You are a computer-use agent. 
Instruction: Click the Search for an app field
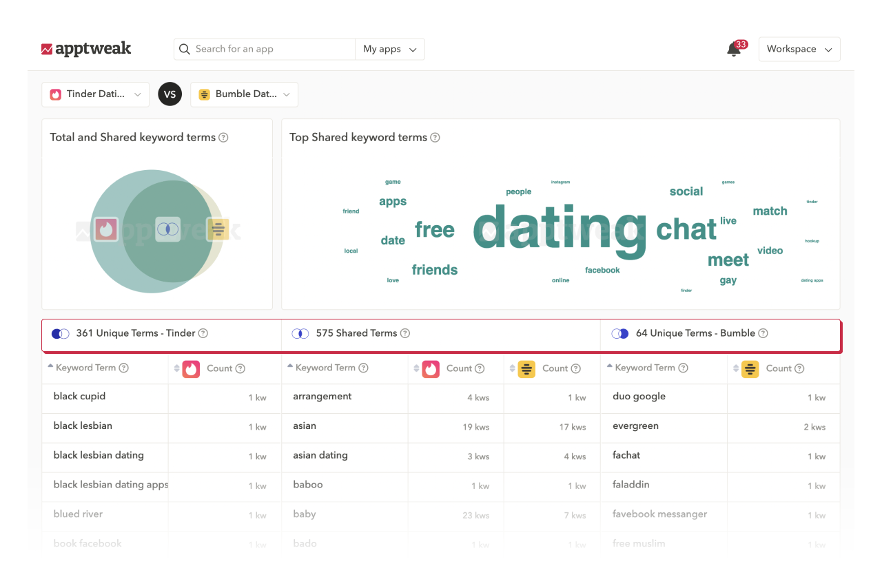point(265,50)
